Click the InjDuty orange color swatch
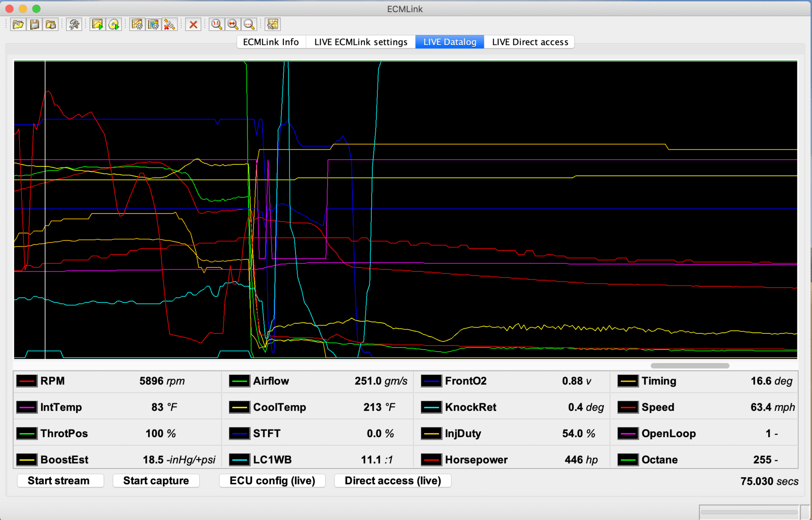 (x=431, y=434)
